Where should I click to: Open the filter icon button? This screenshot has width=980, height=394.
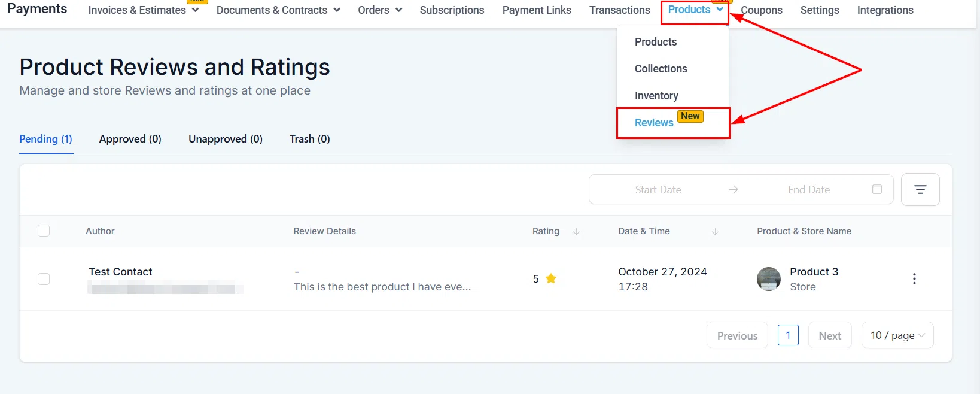[920, 190]
